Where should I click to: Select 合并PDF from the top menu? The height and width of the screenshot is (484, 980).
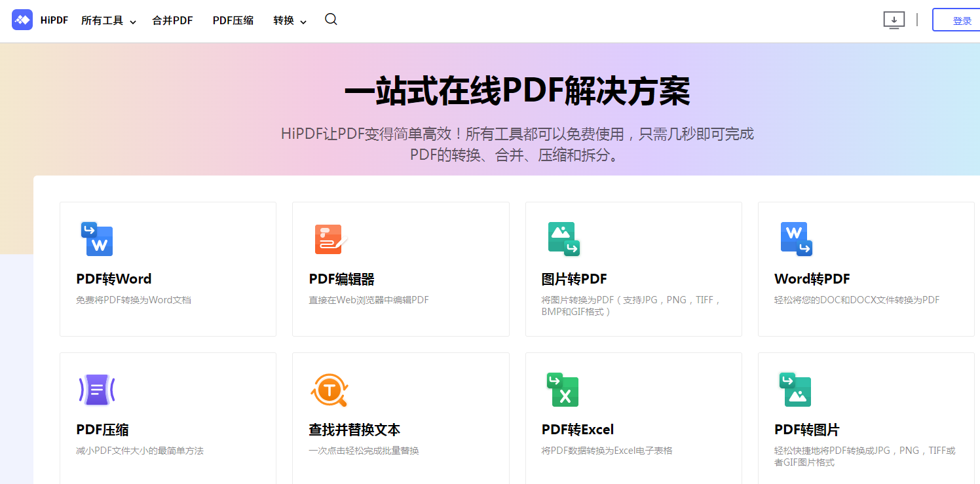click(172, 20)
